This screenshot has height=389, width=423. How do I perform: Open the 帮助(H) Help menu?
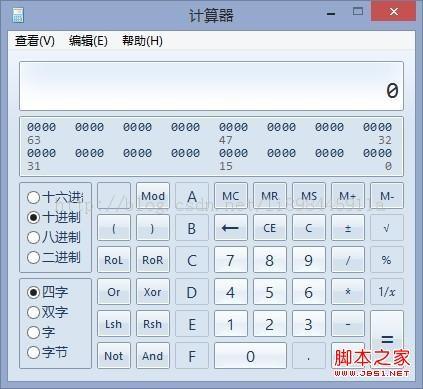click(142, 41)
